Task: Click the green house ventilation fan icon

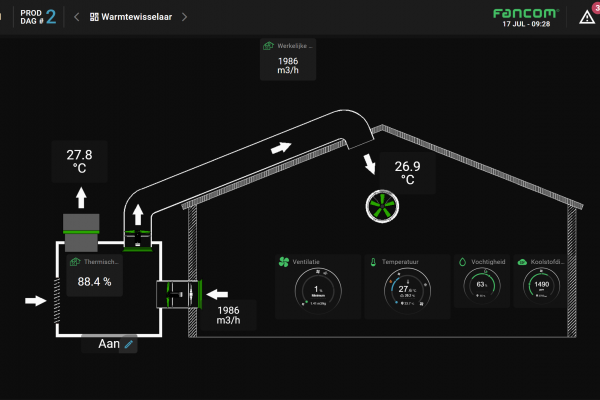Action: [381, 206]
